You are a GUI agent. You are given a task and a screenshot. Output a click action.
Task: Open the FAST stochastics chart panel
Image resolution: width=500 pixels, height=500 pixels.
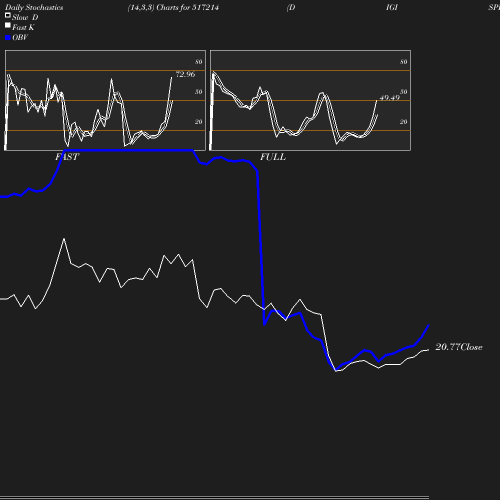click(x=105, y=100)
